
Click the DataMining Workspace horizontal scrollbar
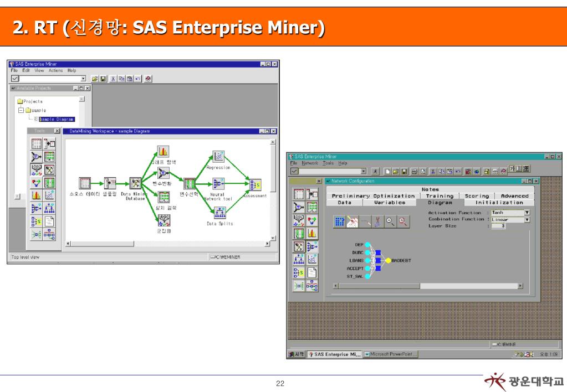coord(168,244)
